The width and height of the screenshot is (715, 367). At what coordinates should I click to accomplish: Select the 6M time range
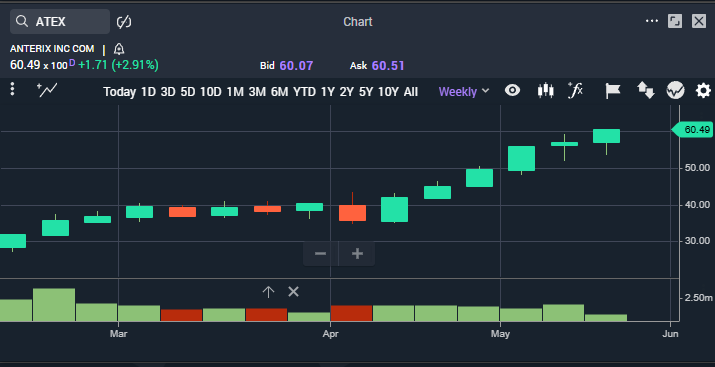(x=280, y=92)
